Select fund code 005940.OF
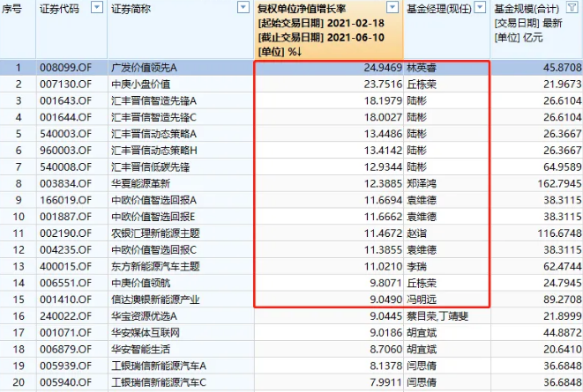The image size is (583, 392). [65, 382]
